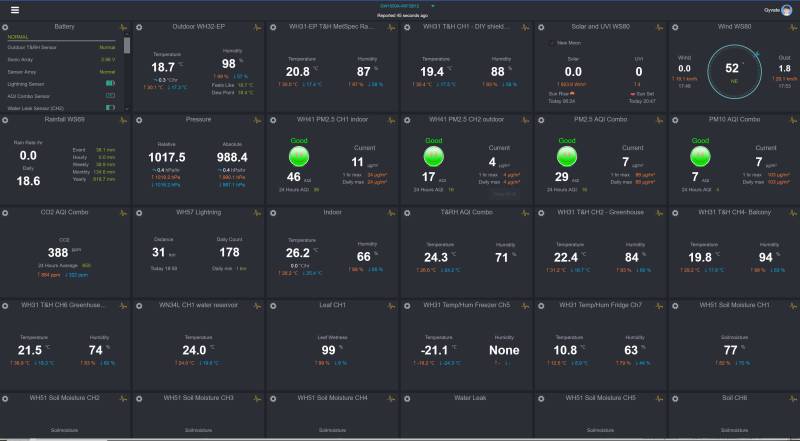Open settings gear on Indoor card
This screenshot has width=800, height=441.
coord(273,213)
